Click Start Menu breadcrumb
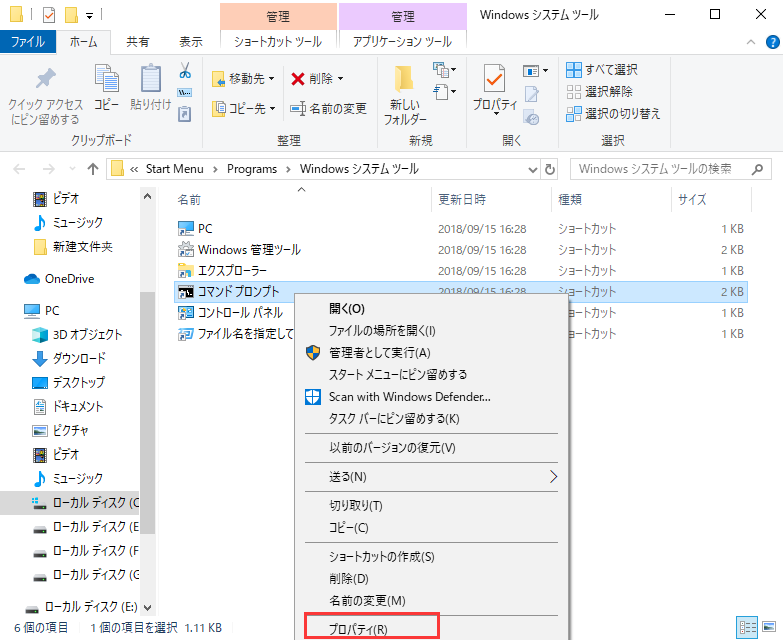783x640 pixels. (175, 169)
